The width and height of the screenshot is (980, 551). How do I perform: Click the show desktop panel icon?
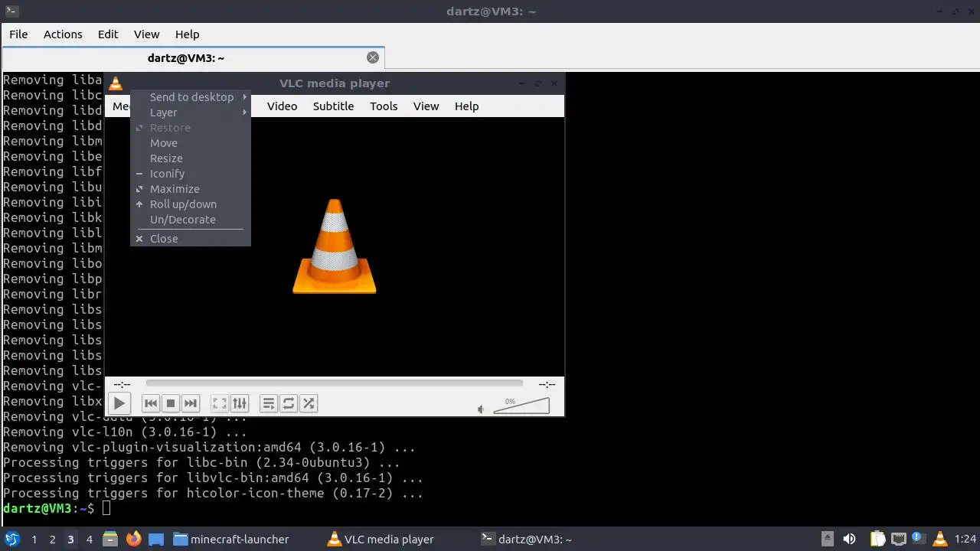pos(156,540)
